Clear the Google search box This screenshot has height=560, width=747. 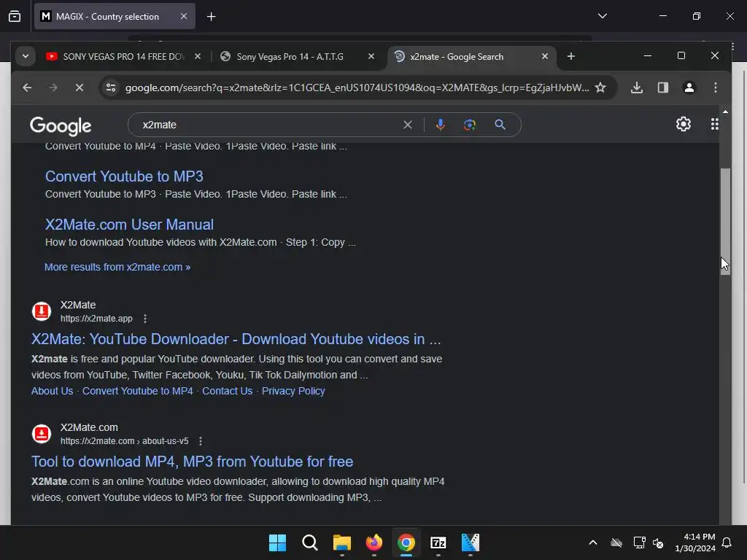click(408, 125)
